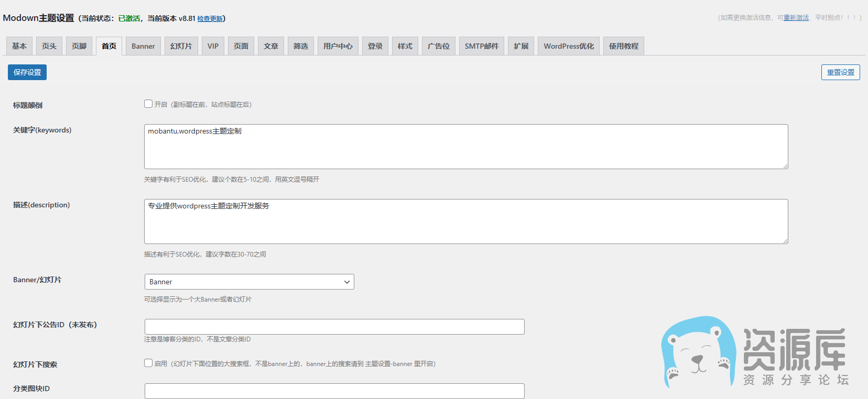Open the 幻灯片 tab

point(181,46)
